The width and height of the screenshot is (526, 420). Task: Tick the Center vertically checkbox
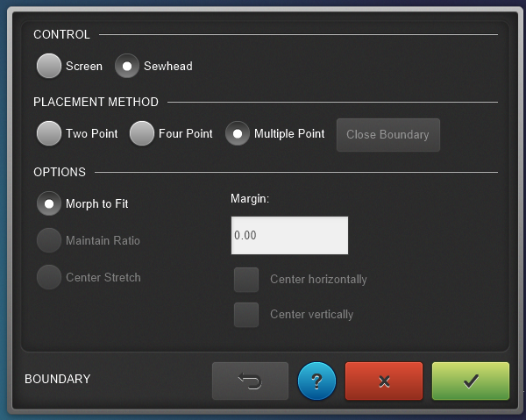click(246, 315)
